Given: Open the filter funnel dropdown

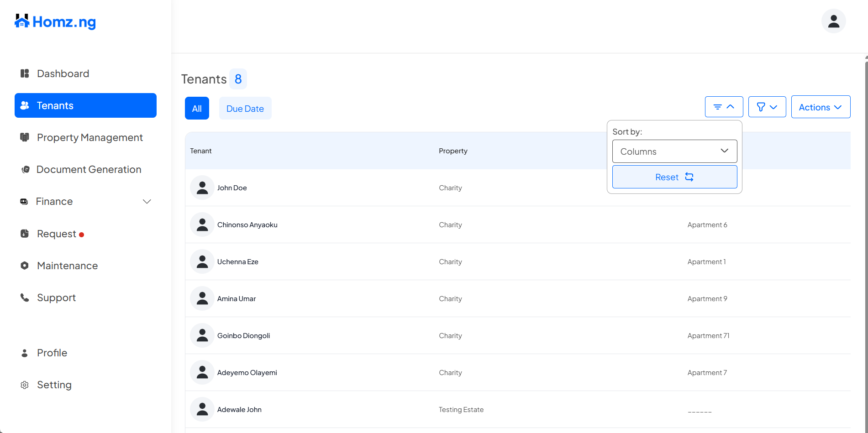Looking at the screenshot, I should [767, 107].
